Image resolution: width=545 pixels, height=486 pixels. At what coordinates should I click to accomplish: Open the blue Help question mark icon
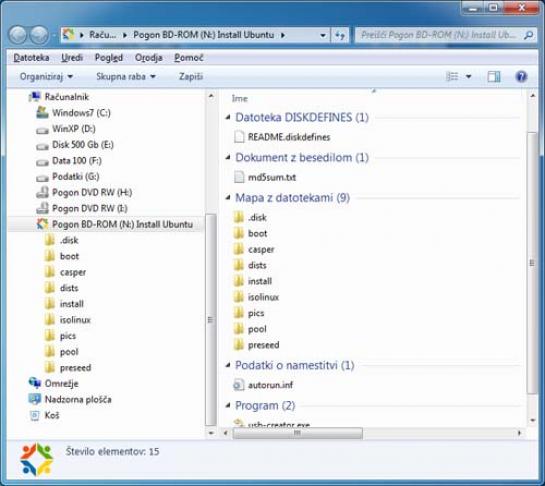point(521,76)
